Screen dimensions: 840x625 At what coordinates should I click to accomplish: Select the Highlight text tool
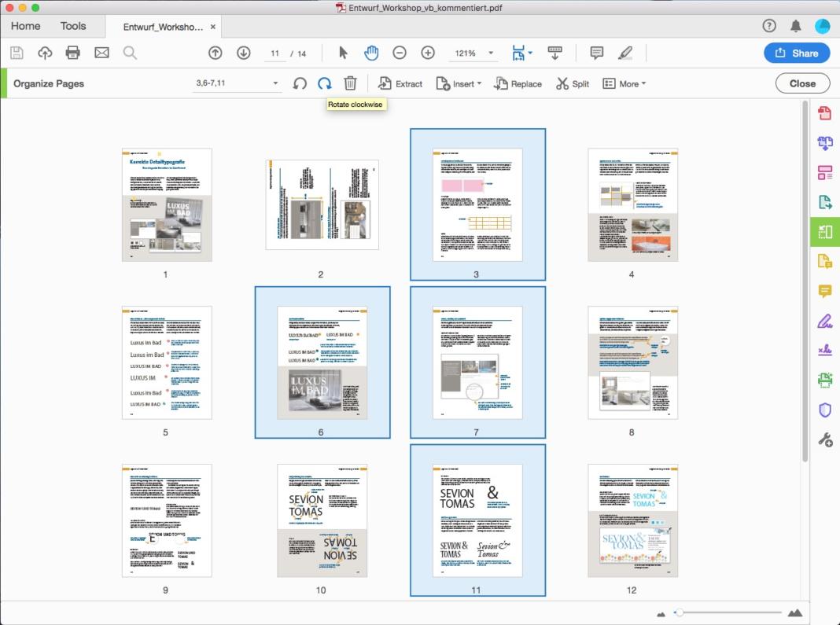(625, 53)
